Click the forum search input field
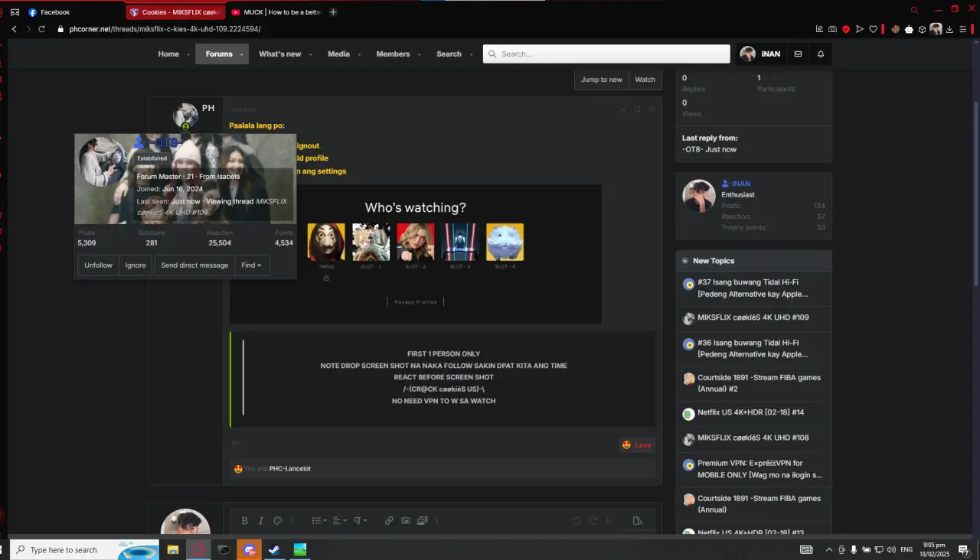Viewport: 980px width, 560px height. pos(606,54)
